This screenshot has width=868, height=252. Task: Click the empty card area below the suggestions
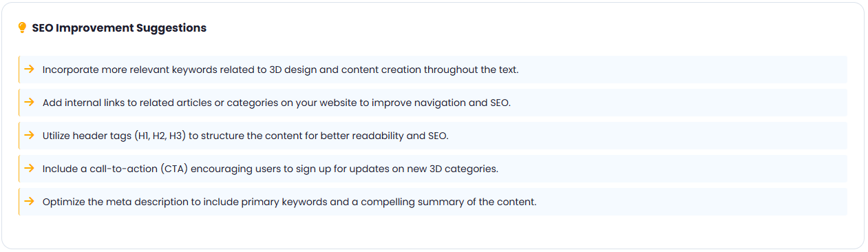click(x=433, y=232)
